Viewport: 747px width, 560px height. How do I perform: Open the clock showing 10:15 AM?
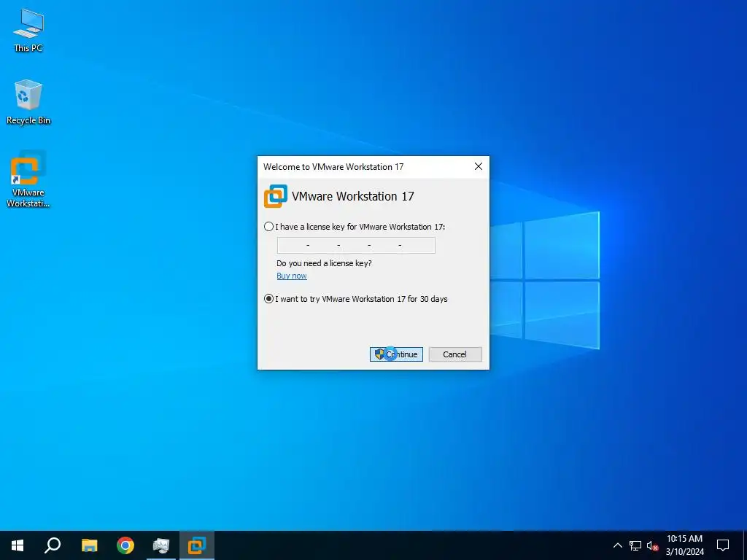(x=684, y=545)
